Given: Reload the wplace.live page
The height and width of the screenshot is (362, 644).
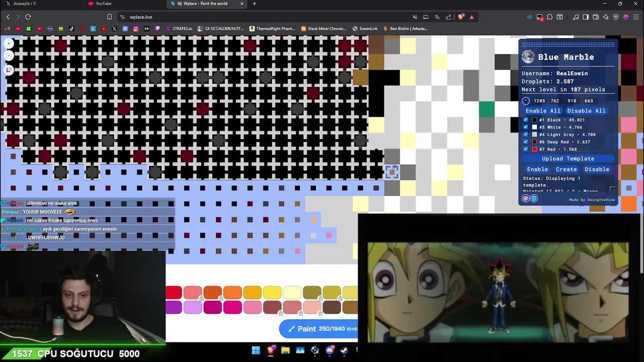Looking at the screenshot, I should point(28,17).
